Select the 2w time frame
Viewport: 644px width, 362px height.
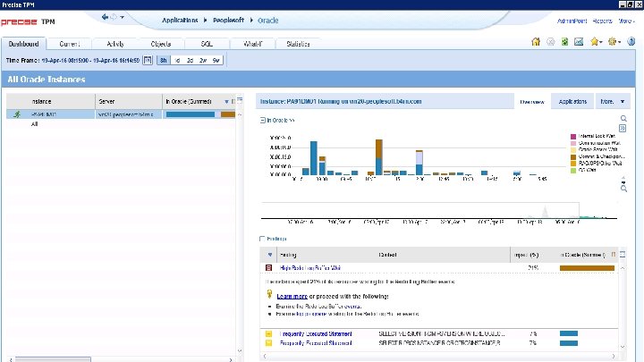pyautogui.click(x=203, y=61)
